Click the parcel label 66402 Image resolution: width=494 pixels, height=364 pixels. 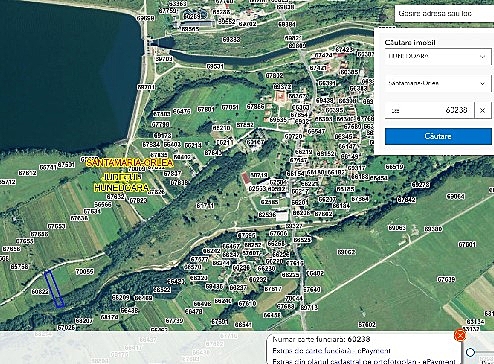(x=315, y=273)
